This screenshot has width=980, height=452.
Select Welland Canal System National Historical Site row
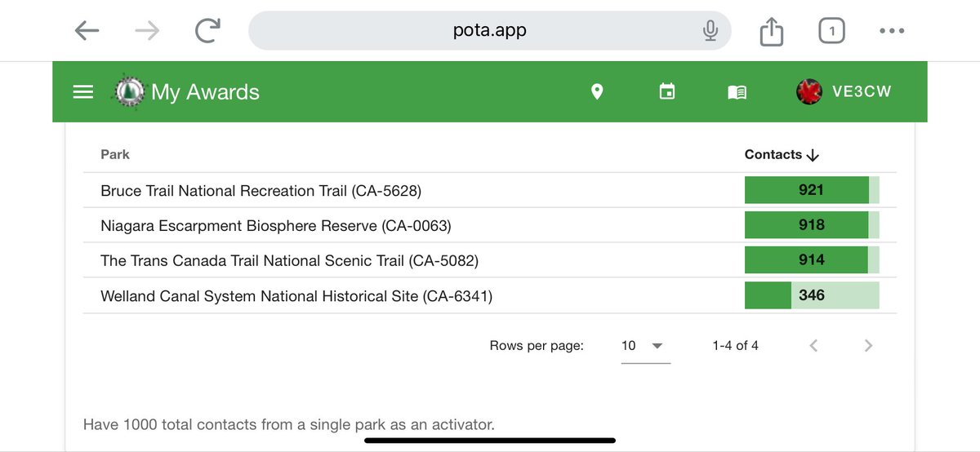pyautogui.click(x=490, y=295)
